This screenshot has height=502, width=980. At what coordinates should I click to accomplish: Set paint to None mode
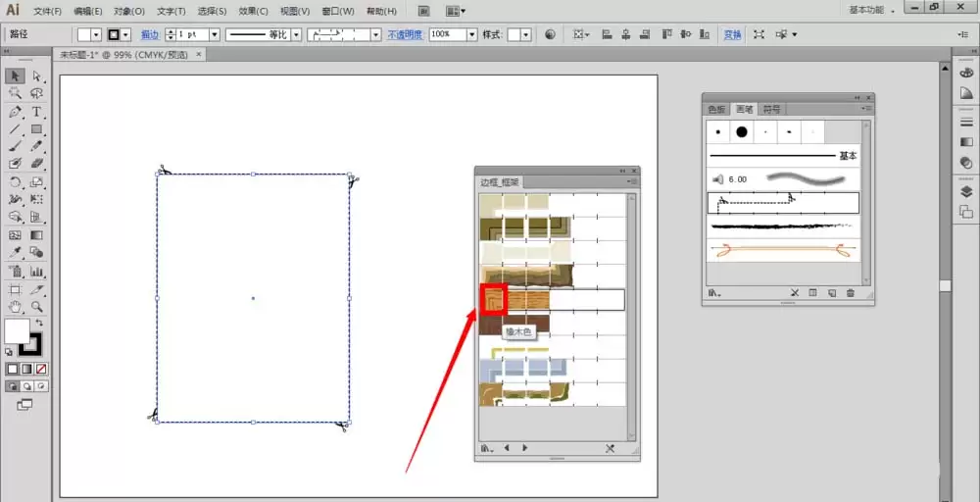tap(41, 369)
